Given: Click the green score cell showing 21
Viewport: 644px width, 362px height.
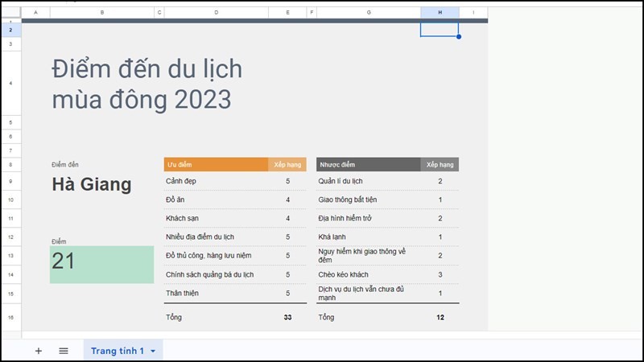Looking at the screenshot, I should pyautogui.click(x=102, y=265).
